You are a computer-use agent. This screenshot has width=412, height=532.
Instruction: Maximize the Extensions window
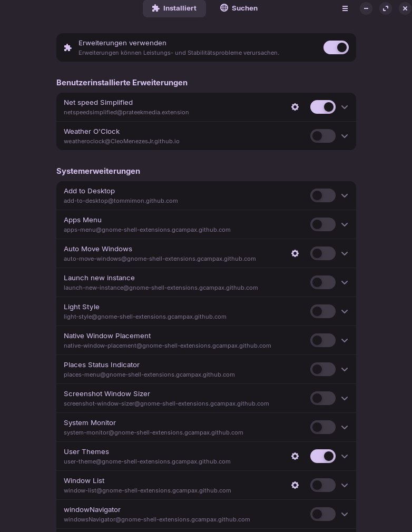point(386,8)
